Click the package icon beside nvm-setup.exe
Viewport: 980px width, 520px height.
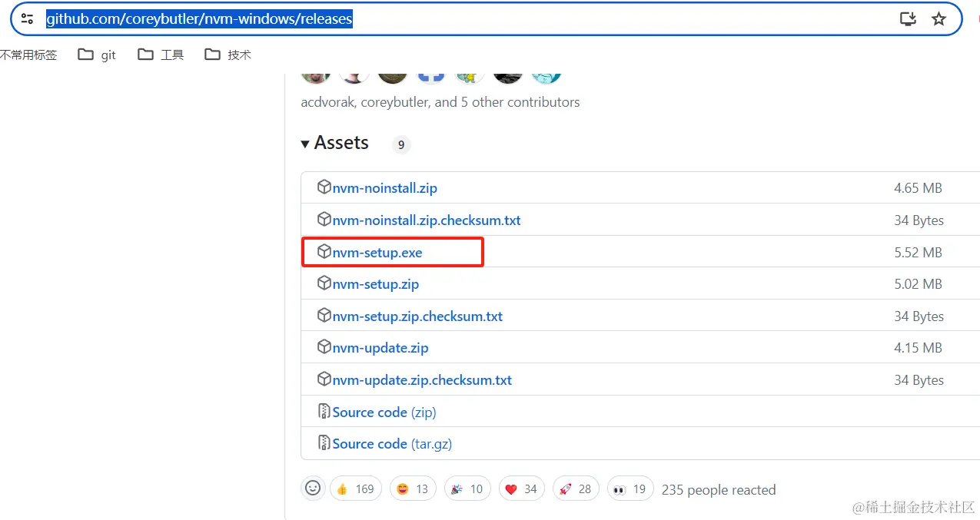[x=324, y=252]
